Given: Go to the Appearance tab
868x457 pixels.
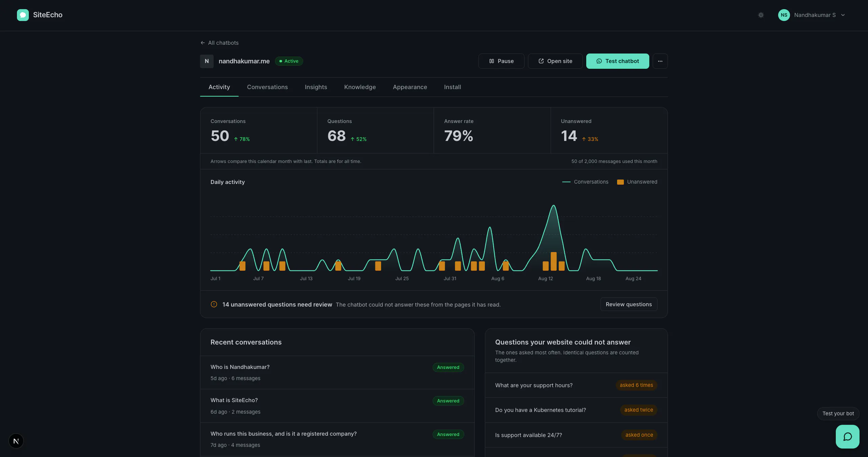Looking at the screenshot, I should pos(410,87).
